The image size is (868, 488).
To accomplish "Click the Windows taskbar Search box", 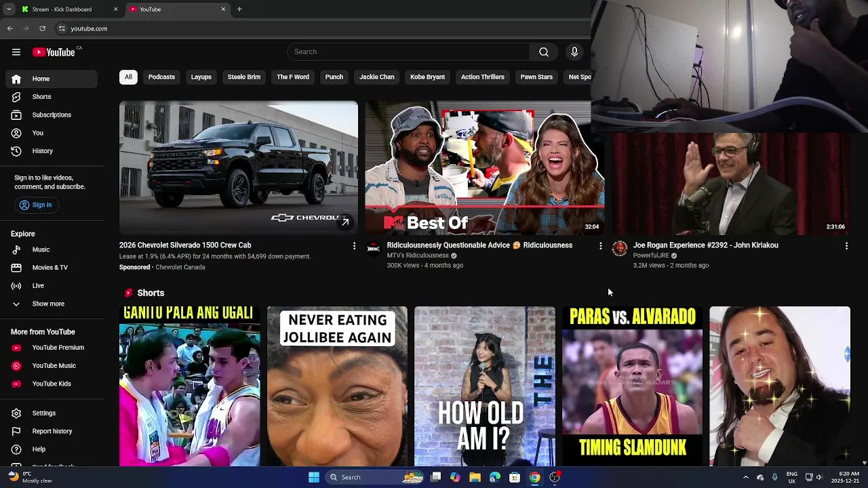I will tap(374, 477).
